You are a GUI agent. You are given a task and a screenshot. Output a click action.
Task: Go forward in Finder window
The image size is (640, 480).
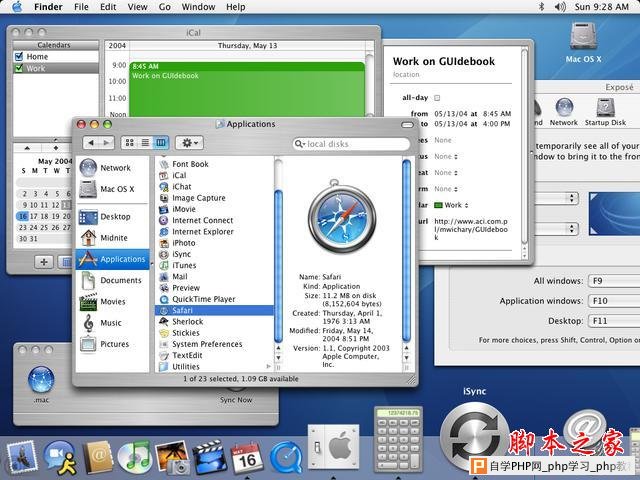coord(106,142)
